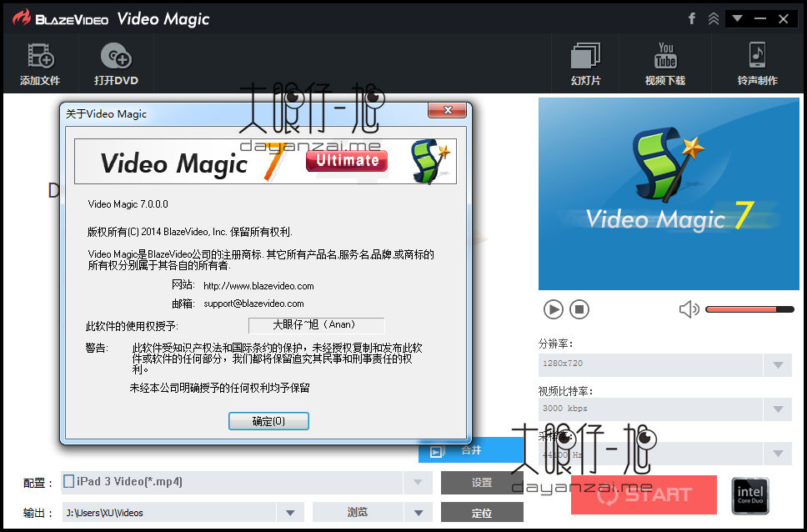Minimize the Video Magic window

pos(760,19)
